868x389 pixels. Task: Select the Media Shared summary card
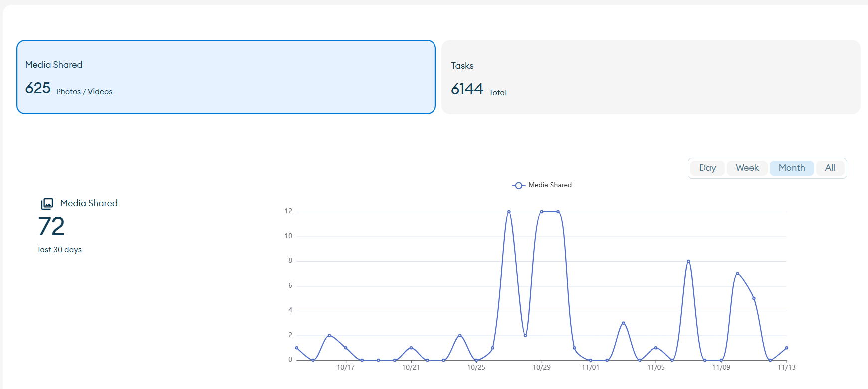click(226, 77)
